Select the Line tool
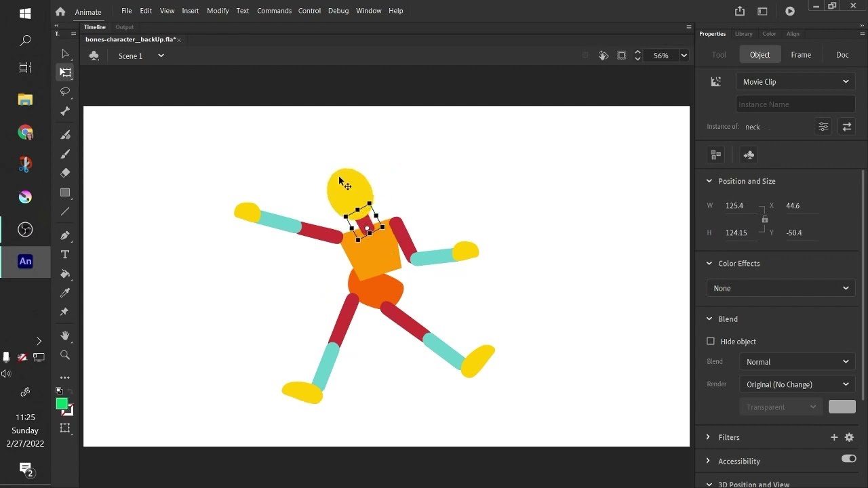 pos(65,211)
